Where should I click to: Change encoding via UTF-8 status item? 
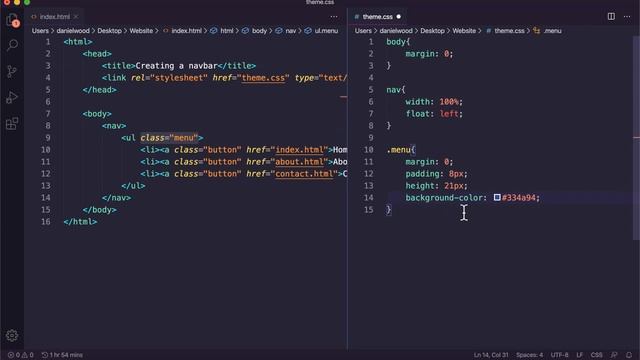coord(559,355)
